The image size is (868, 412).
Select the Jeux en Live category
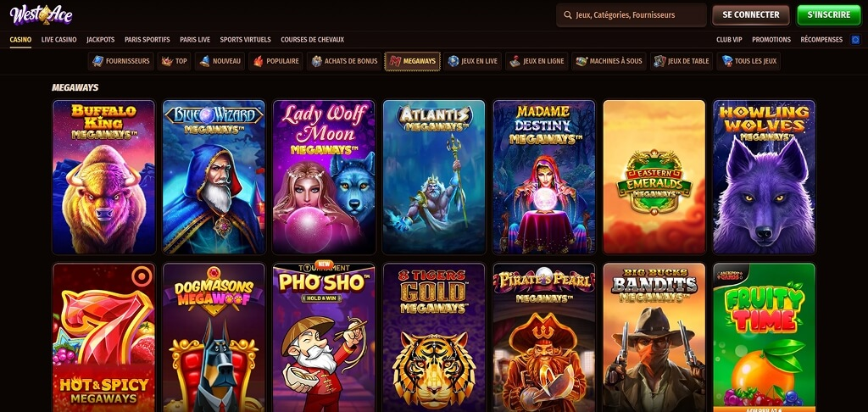pyautogui.click(x=472, y=62)
